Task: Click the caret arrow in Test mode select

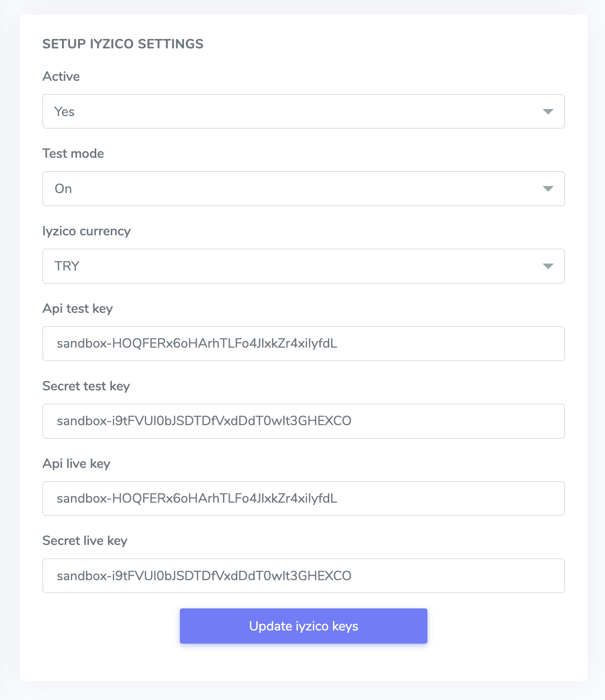Action: click(x=548, y=189)
